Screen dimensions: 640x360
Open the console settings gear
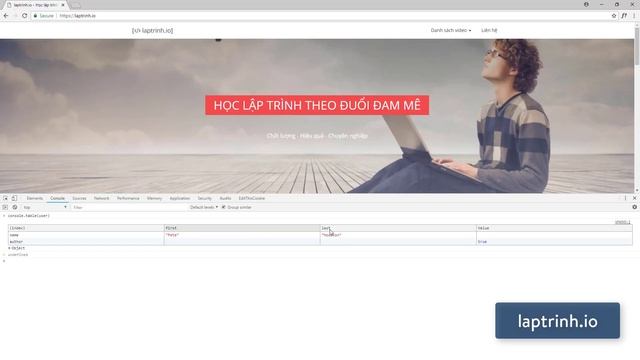pyautogui.click(x=634, y=207)
